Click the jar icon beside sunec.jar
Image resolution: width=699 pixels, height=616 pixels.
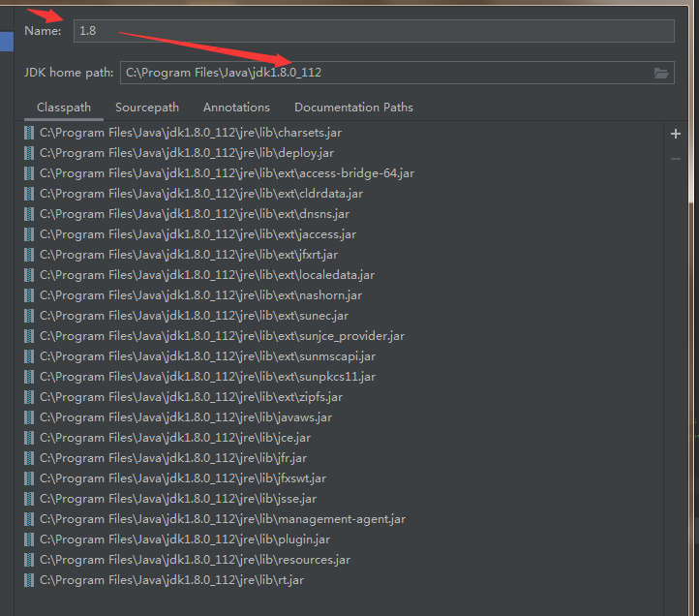(x=29, y=316)
